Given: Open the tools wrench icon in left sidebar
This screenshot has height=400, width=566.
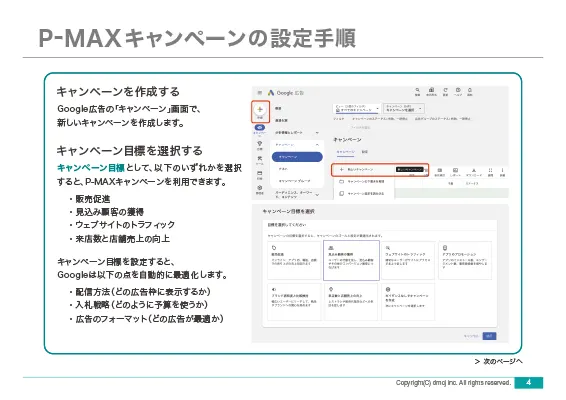Looking at the screenshot, I should point(260,158).
